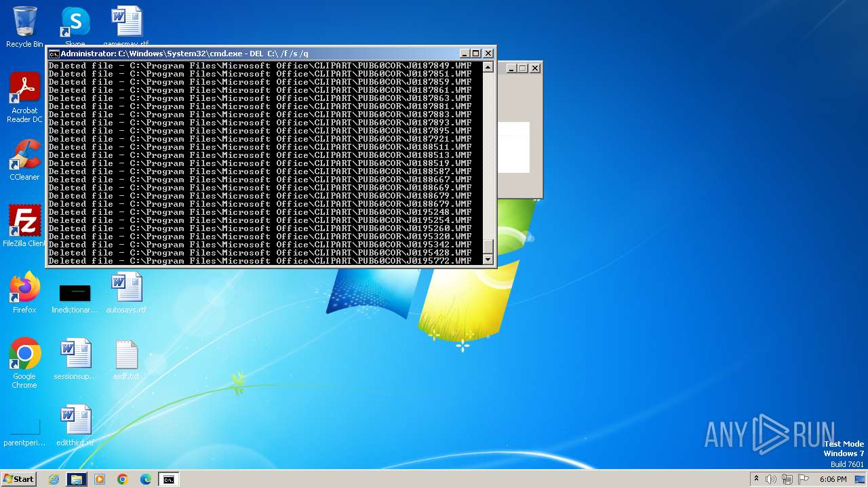Screen dimensions: 868x488
Task: Click the line ending J0188511.WMF
Action: tap(260, 147)
